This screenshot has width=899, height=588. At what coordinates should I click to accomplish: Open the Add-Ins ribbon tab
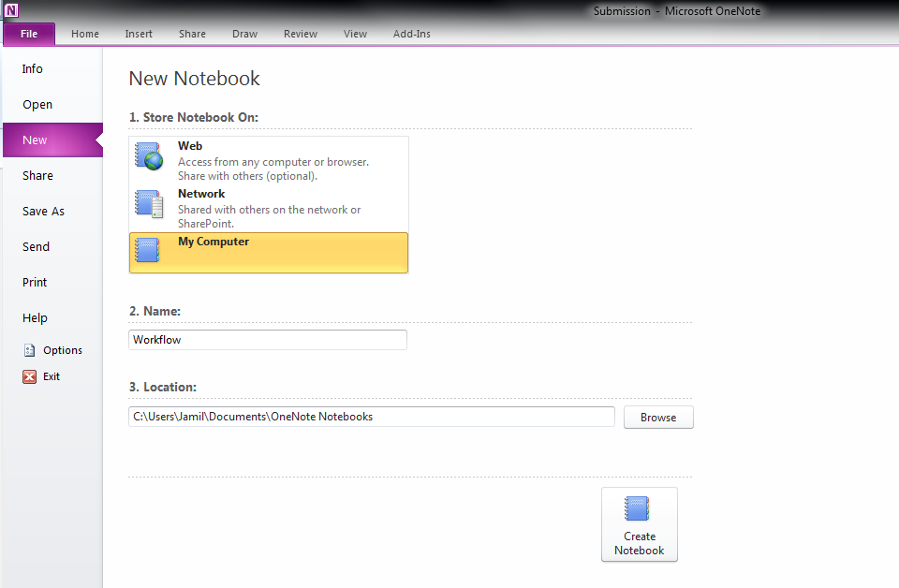point(412,34)
